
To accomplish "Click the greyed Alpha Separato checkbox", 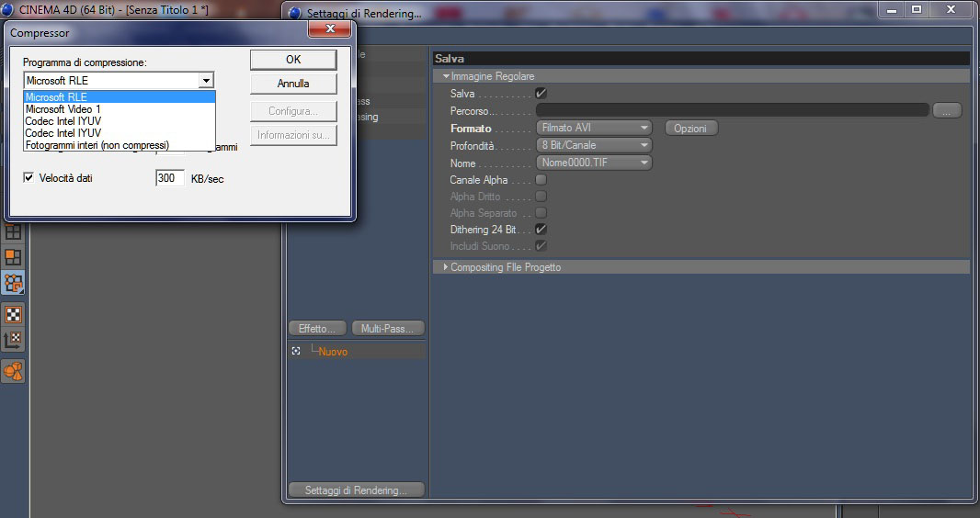I will (541, 213).
